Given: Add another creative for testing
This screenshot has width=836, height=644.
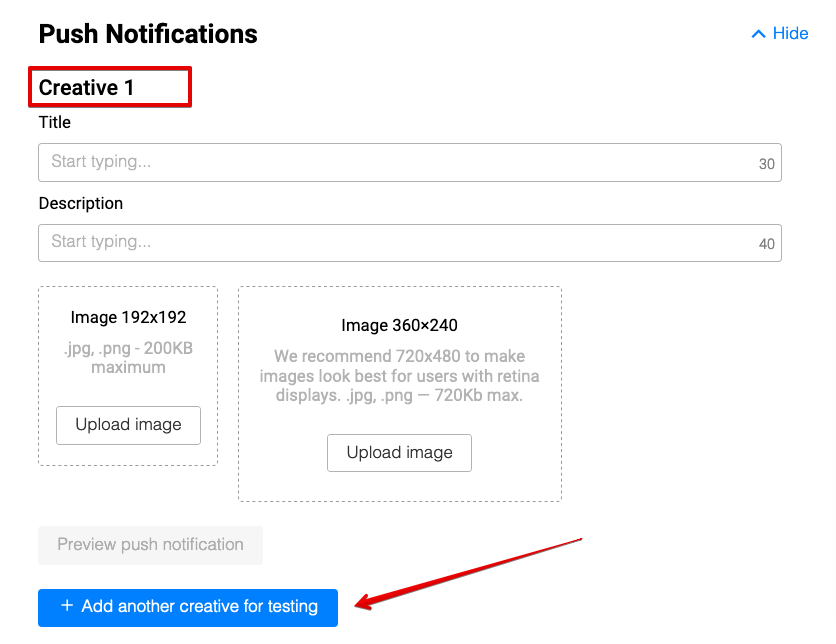Looking at the screenshot, I should point(199,607).
